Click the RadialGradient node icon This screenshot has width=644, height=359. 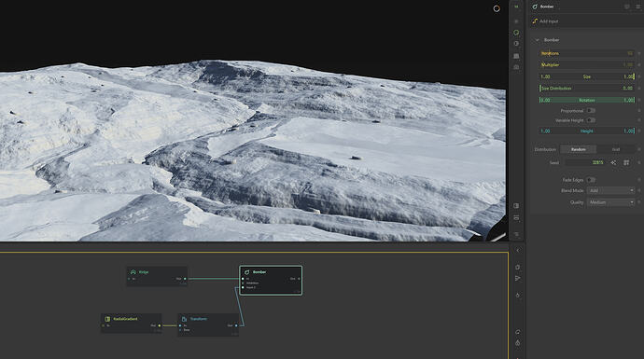click(107, 319)
